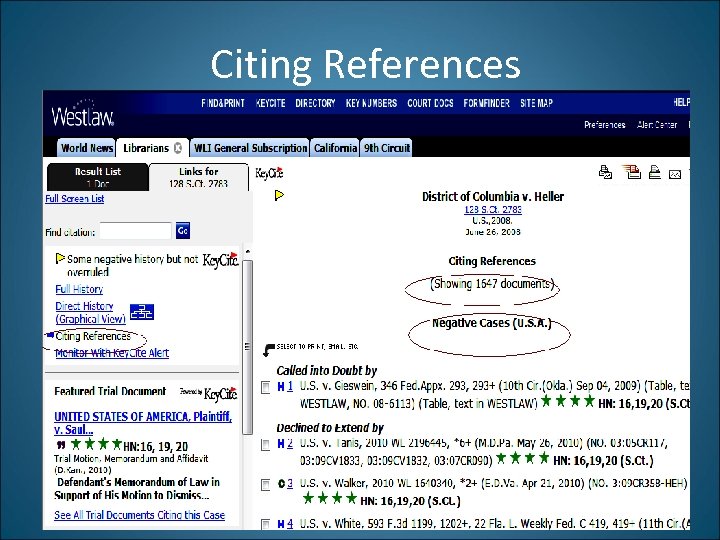Open the Alert Center link
The image size is (720, 540).
(x=657, y=125)
